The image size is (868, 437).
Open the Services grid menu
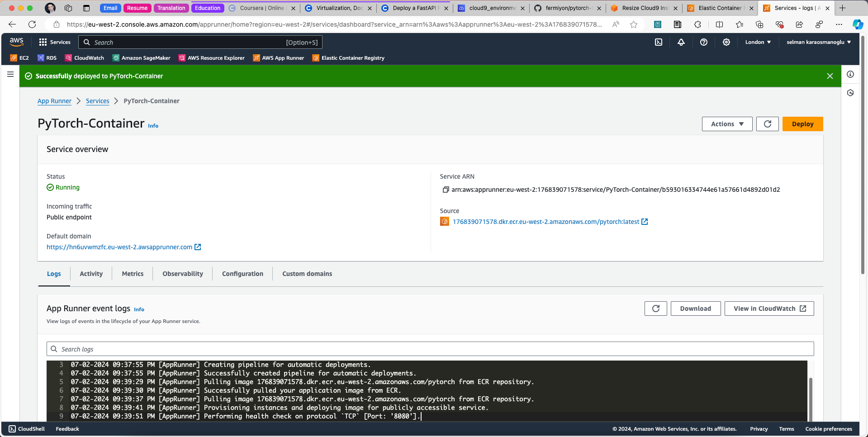click(x=55, y=42)
